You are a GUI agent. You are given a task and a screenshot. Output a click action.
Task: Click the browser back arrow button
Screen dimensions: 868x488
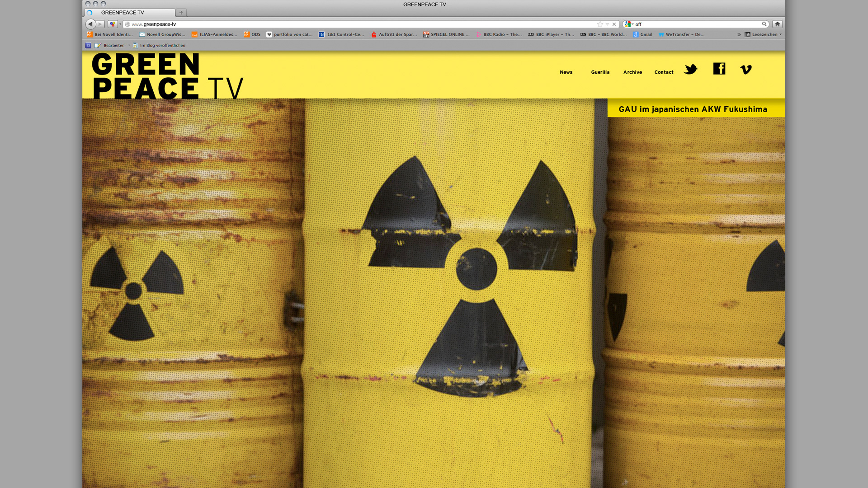tap(90, 24)
